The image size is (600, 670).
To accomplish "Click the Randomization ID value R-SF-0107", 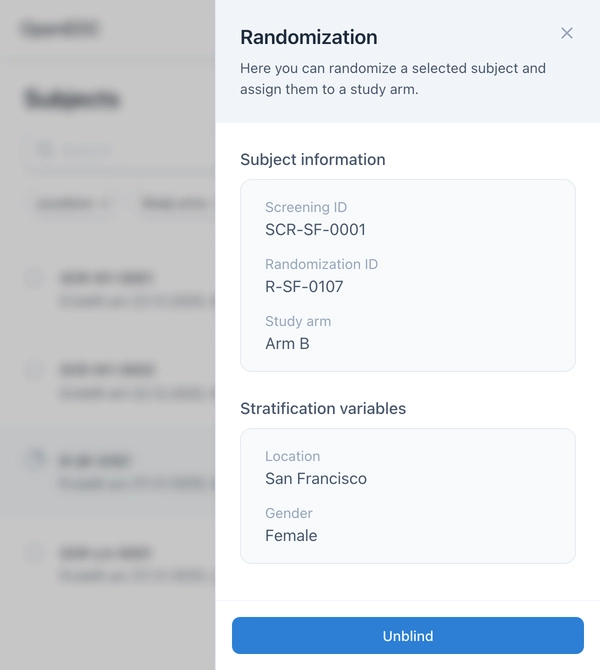I will pos(304,287).
